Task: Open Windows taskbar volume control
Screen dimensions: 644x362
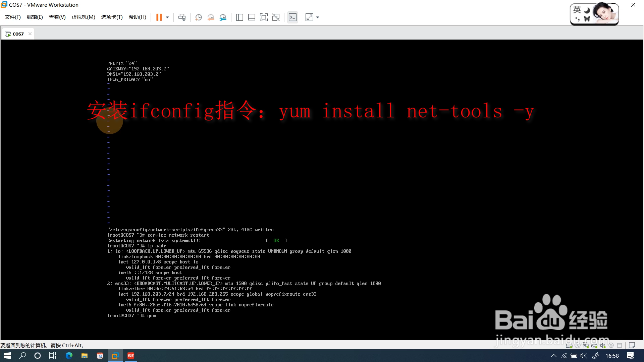Action: click(584, 356)
